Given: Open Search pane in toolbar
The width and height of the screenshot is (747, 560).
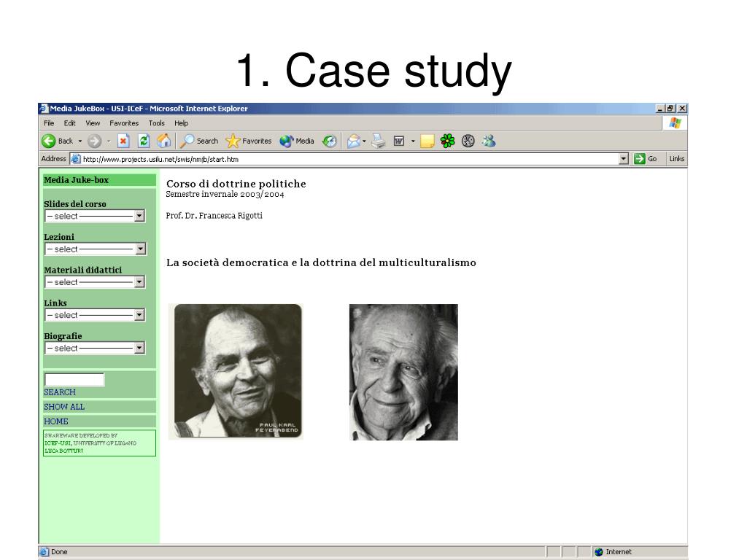Looking at the screenshot, I should point(198,141).
